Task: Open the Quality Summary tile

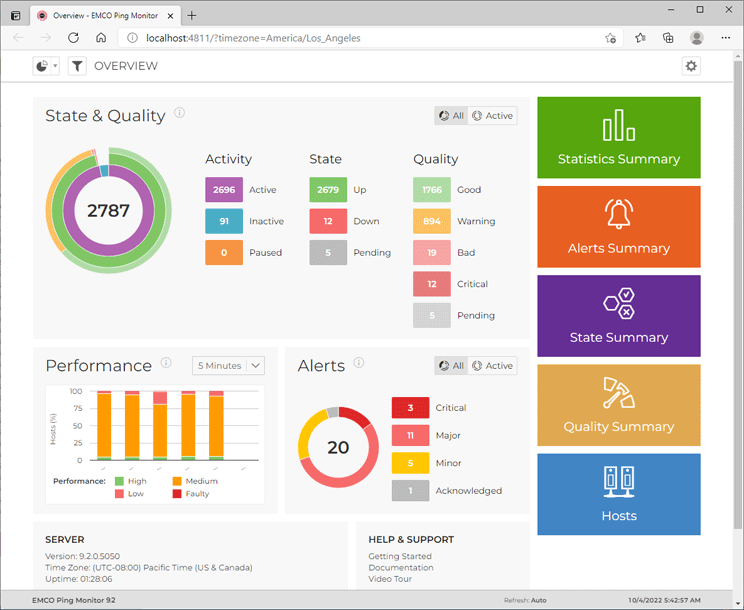Action: pyautogui.click(x=618, y=405)
